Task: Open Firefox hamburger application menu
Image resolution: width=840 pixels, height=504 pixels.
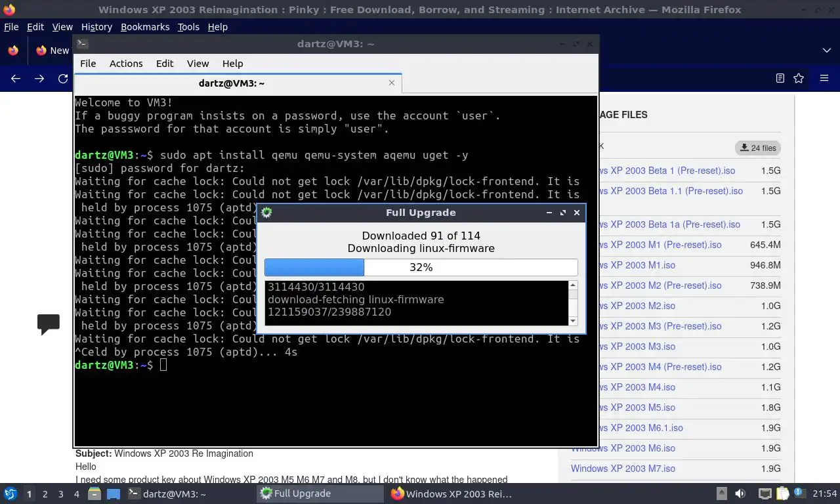Action: (x=824, y=78)
